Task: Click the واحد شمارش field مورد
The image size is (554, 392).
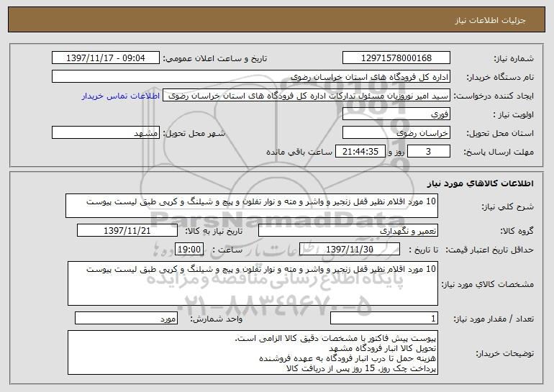Action: coord(126,318)
